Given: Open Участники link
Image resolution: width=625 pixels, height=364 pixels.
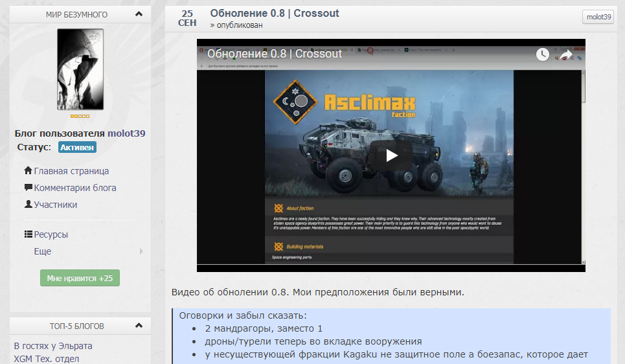Looking at the screenshot, I should 56,205.
